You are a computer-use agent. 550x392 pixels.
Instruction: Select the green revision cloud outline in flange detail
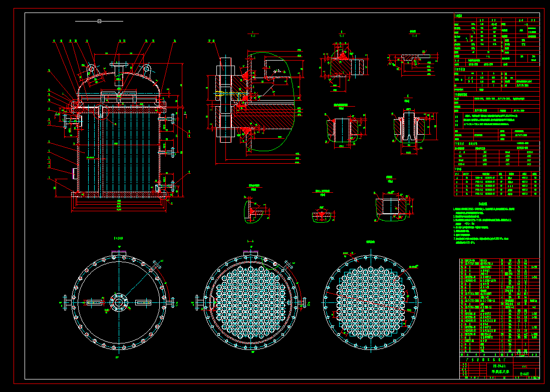(270, 102)
